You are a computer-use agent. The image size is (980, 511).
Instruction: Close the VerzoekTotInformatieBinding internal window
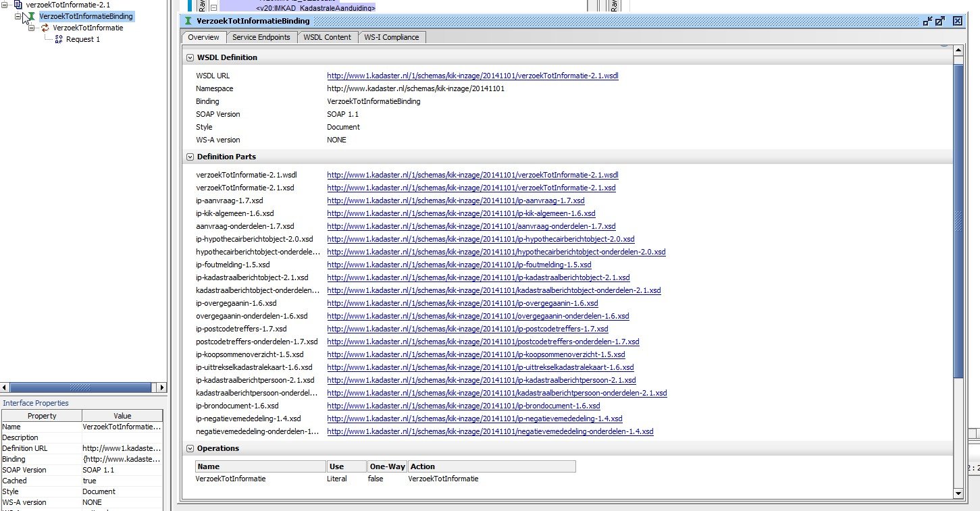(957, 21)
